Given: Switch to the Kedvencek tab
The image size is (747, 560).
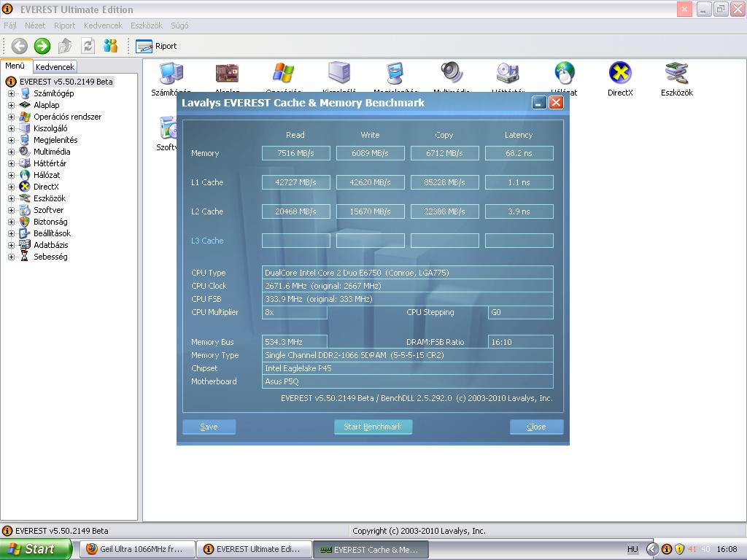Looking at the screenshot, I should tap(55, 67).
